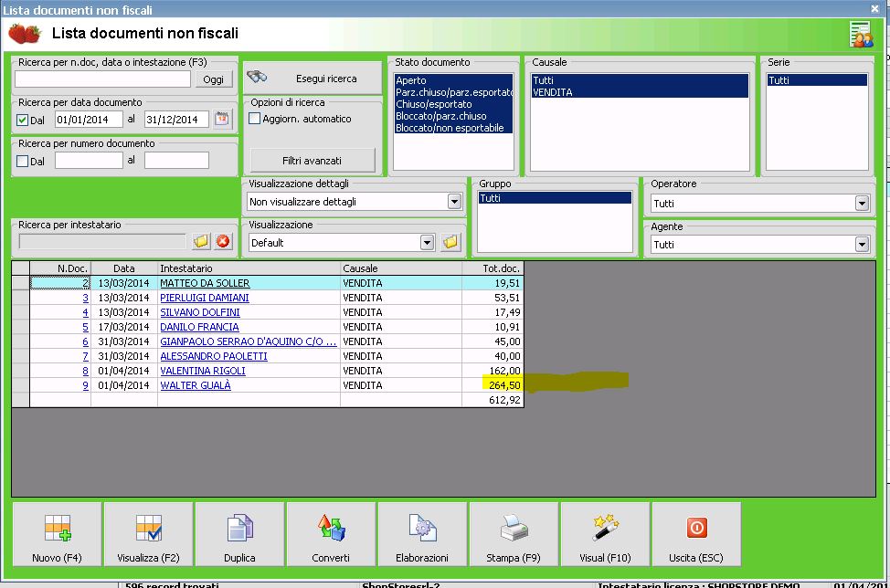Select Aperto in Stato documento list
This screenshot has height=588, width=890.
[x=453, y=80]
